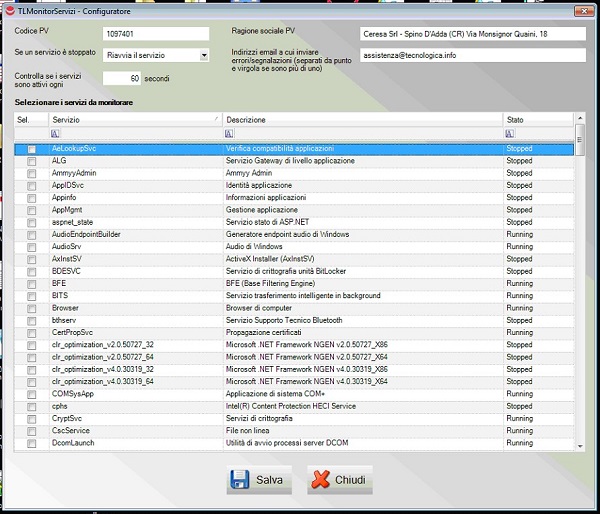The width and height of the screenshot is (600, 514).
Task: Click the Salva button with floppy disk icon
Action: [259, 480]
